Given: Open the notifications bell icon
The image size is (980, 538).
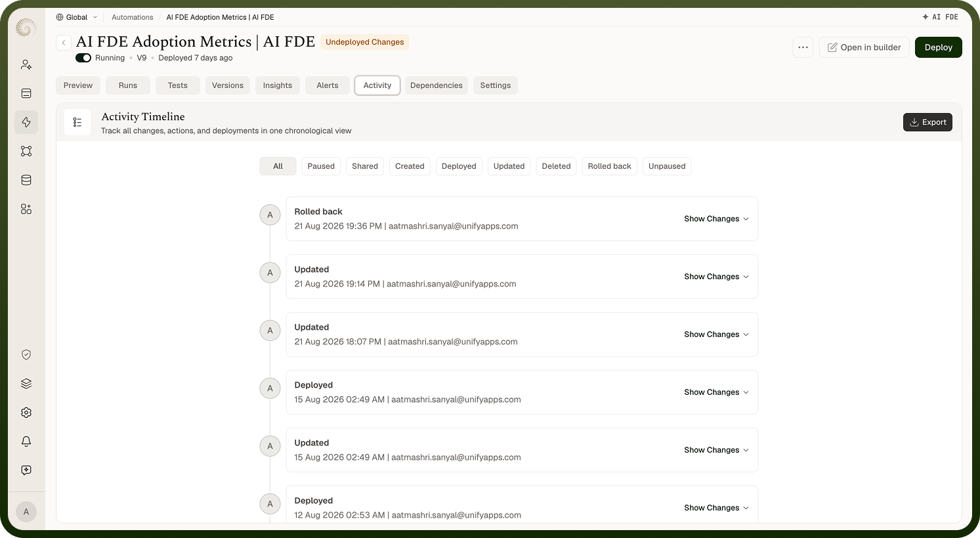Looking at the screenshot, I should pos(26,441).
